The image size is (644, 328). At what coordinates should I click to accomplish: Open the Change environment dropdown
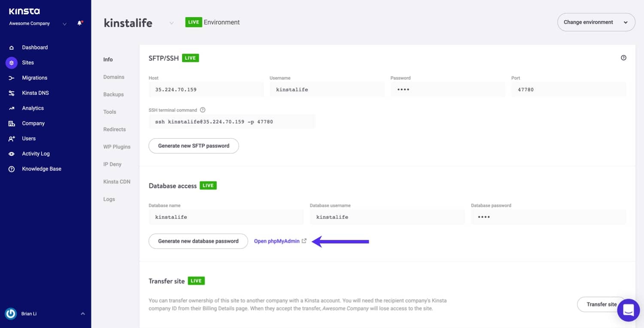coord(595,22)
